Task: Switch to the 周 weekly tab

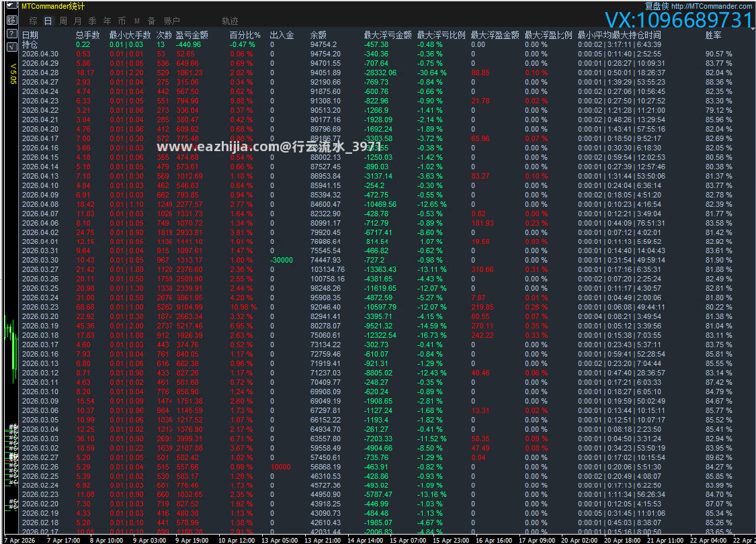Action: pos(62,21)
